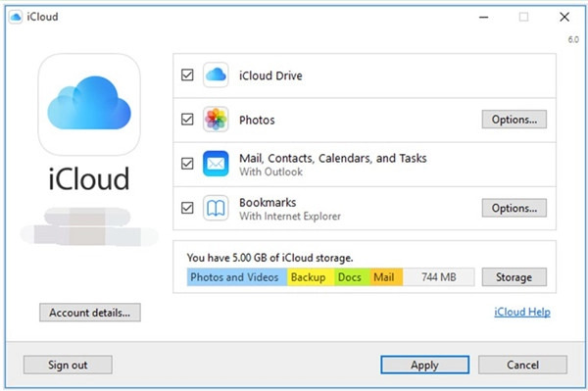This screenshot has height=391, width=588.
Task: Click the 6.0 version number
Action: pyautogui.click(x=573, y=40)
